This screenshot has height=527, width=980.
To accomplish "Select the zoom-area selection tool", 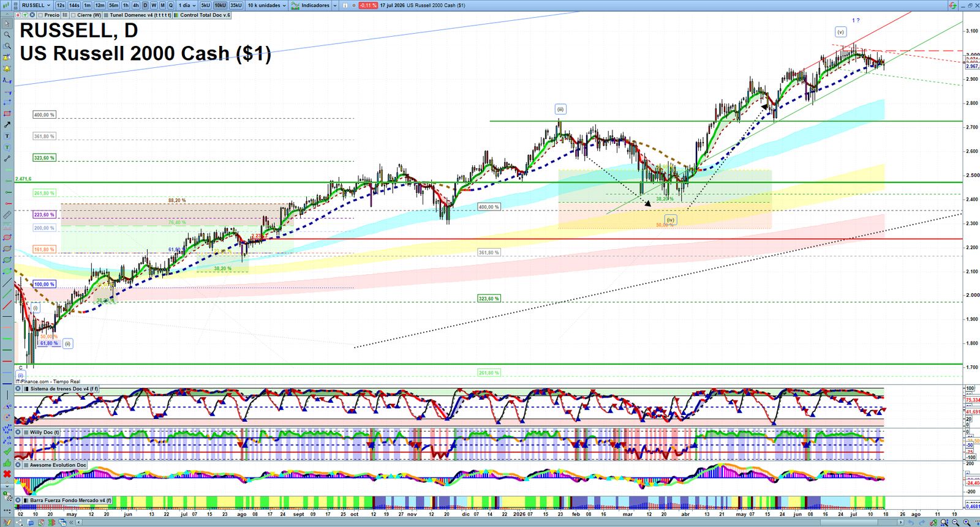I will coord(7,46).
